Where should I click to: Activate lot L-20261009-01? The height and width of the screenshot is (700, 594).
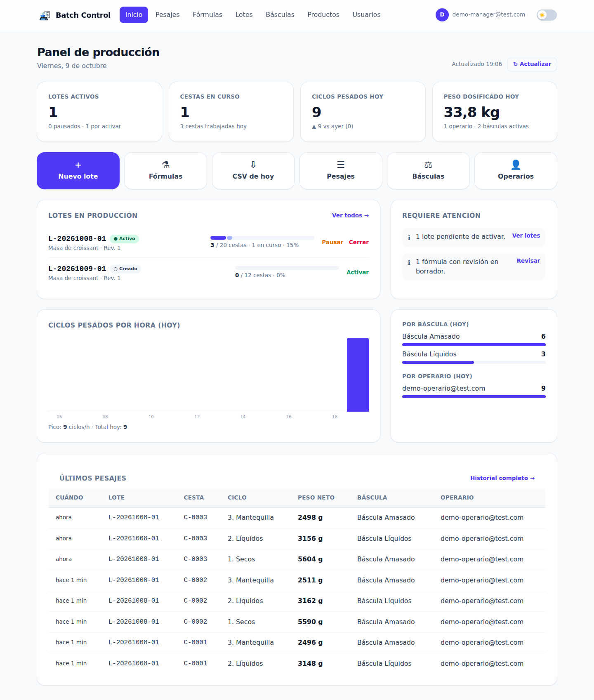pyautogui.click(x=358, y=272)
